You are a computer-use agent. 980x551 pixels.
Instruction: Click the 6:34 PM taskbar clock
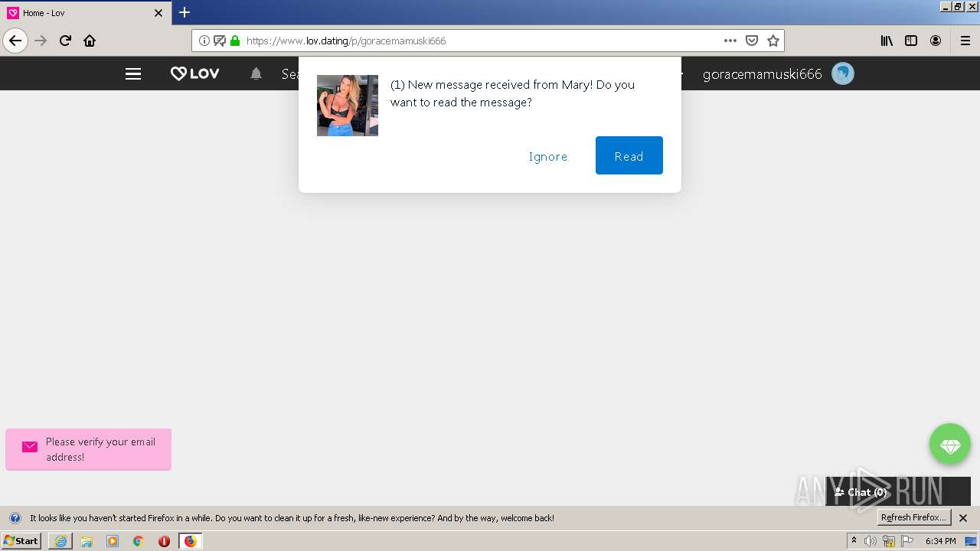(940, 541)
